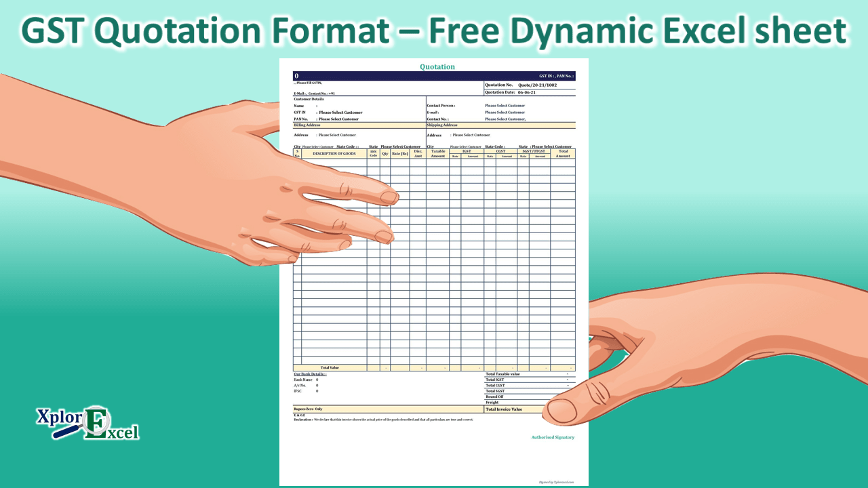Viewport: 868px width, 488px height.
Task: Click the 'Contact Person :' label
Action: (441, 106)
